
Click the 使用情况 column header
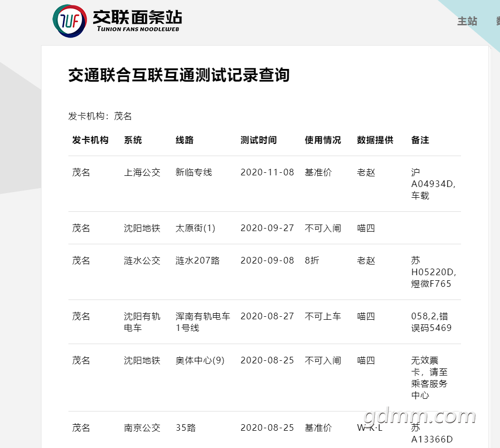point(323,140)
